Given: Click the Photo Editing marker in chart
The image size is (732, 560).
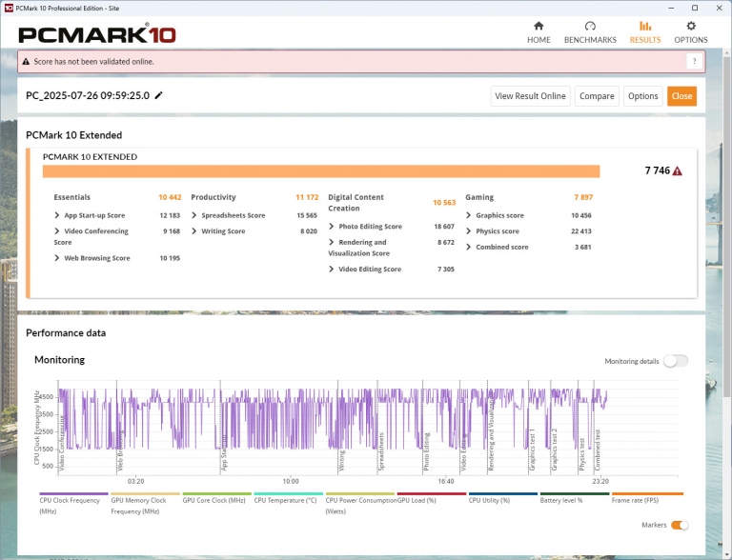Looking at the screenshot, I should (426, 450).
